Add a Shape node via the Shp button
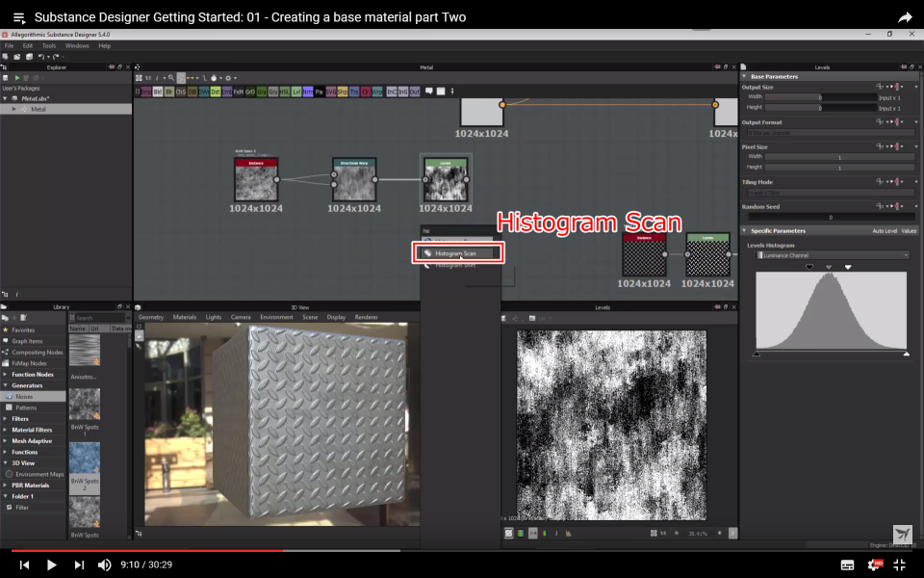Viewport: 924px width, 578px height. [x=343, y=92]
